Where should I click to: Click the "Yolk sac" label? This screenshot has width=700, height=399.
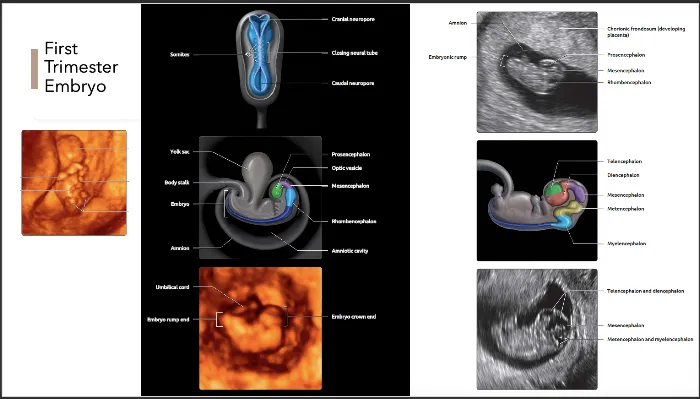pos(179,152)
